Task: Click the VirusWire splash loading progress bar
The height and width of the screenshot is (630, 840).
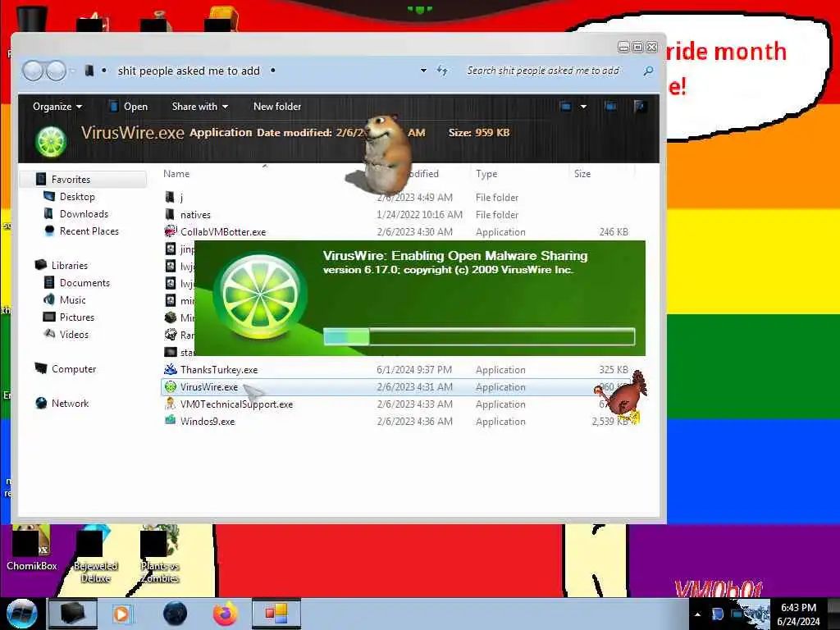Action: (x=479, y=336)
